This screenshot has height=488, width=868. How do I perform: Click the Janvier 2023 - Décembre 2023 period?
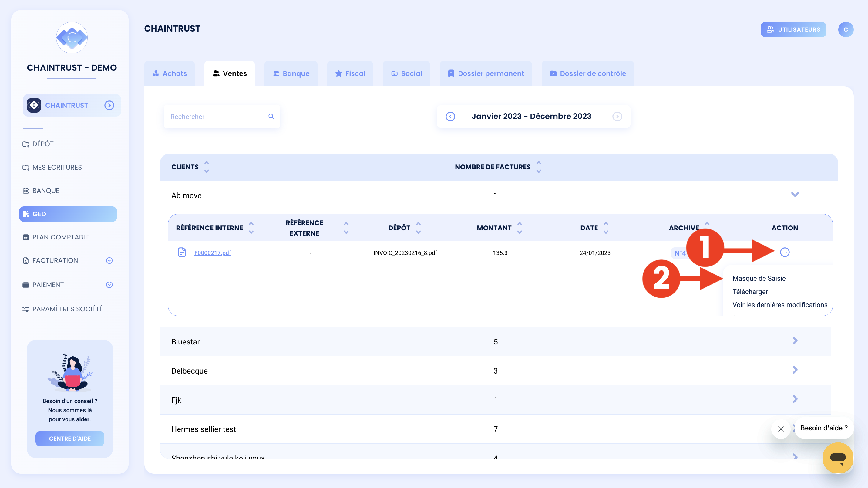pos(531,116)
